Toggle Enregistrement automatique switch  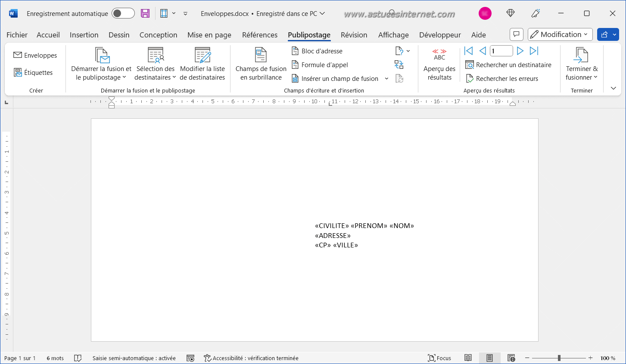tap(123, 13)
